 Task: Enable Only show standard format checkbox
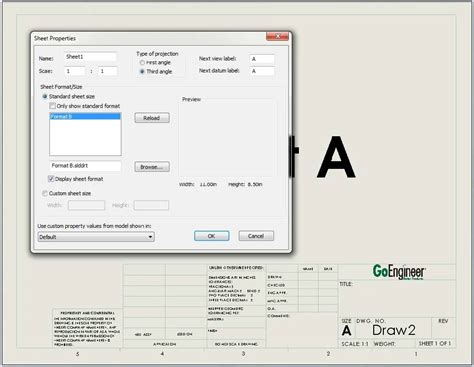(x=52, y=106)
